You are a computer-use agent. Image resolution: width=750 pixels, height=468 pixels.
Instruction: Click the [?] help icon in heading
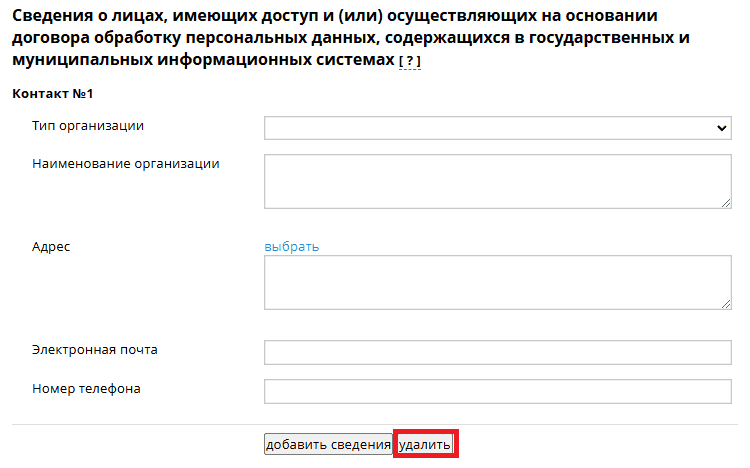click(x=410, y=62)
